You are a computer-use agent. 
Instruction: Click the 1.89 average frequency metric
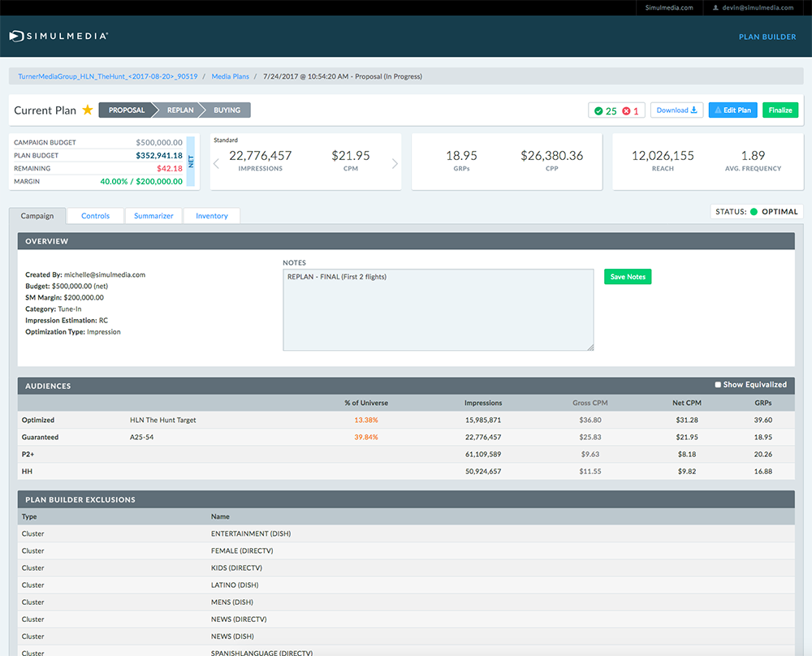pos(753,155)
